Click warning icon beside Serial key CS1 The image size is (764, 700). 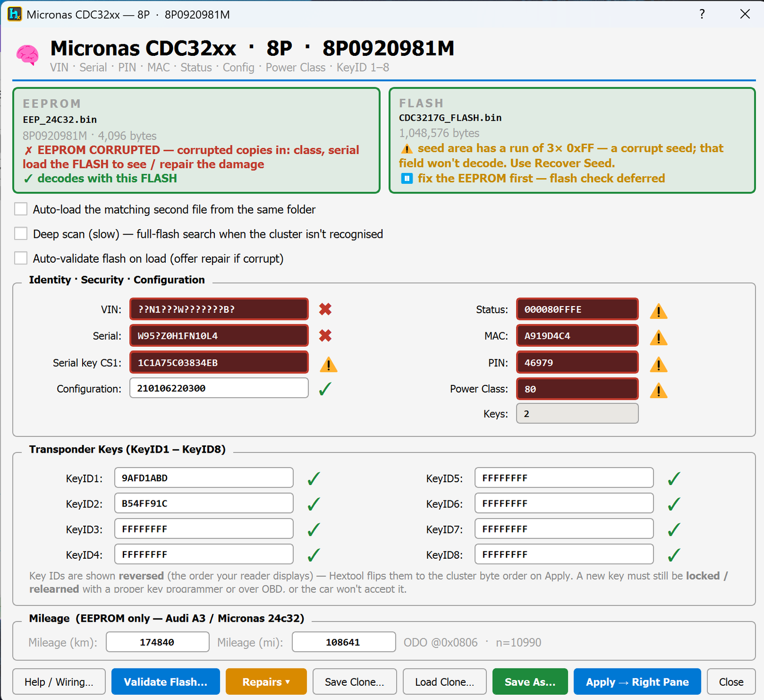click(x=329, y=364)
